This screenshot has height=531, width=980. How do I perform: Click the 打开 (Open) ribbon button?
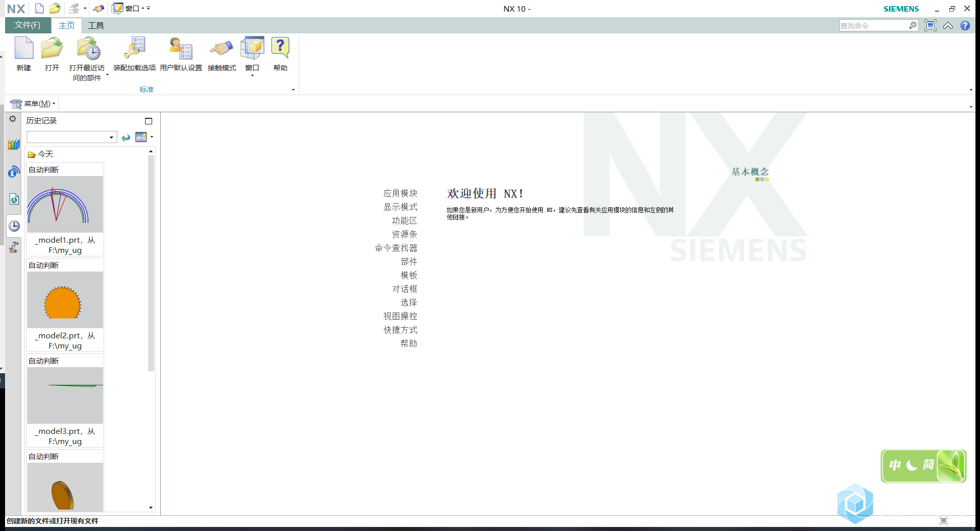pos(52,54)
